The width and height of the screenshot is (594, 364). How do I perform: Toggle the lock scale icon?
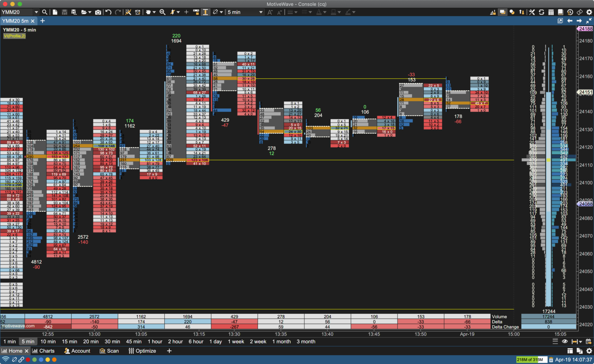coord(196,12)
